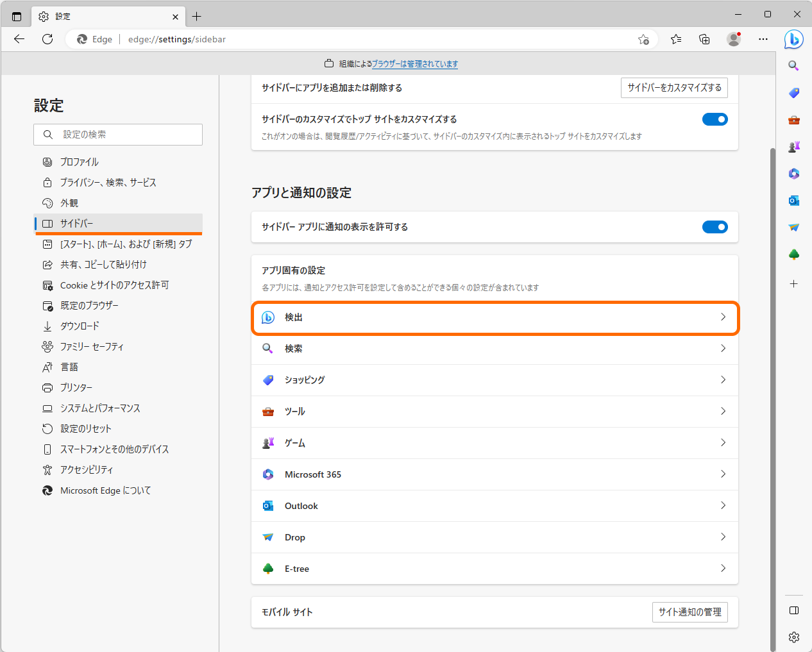
Task: Open サイト通知の管理 for mobile sites
Action: 689,612
